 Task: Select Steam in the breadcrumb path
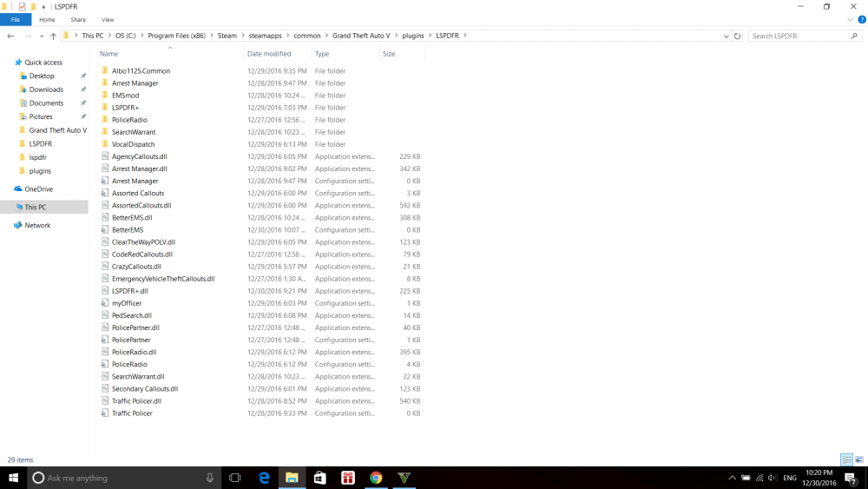click(227, 36)
